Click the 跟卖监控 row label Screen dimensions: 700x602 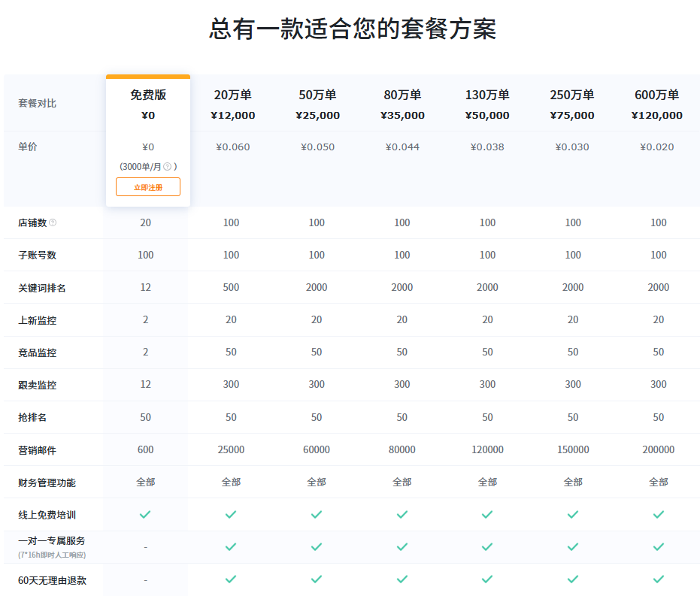click(x=37, y=385)
